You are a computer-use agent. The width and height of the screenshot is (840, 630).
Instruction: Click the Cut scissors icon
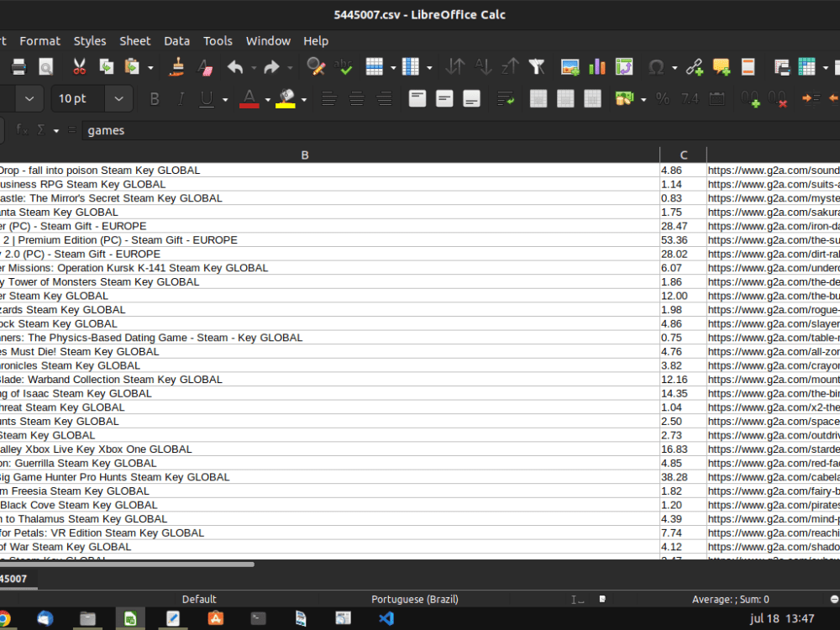[x=79, y=67]
